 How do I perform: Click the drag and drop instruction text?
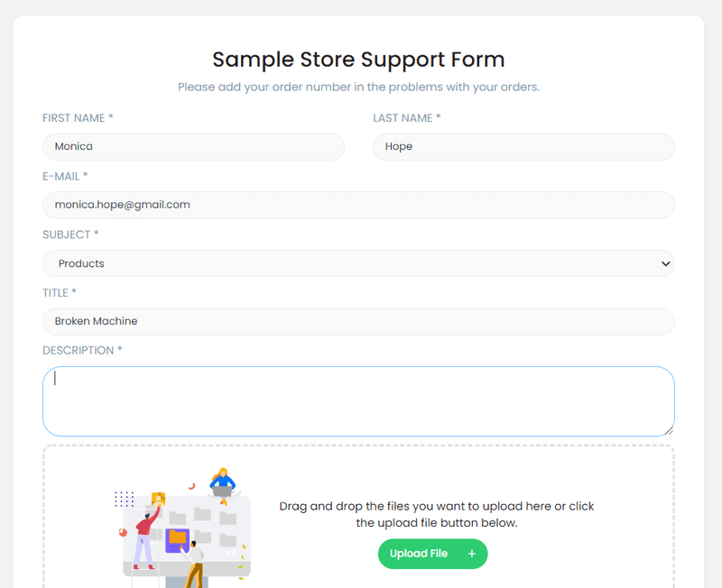point(437,514)
